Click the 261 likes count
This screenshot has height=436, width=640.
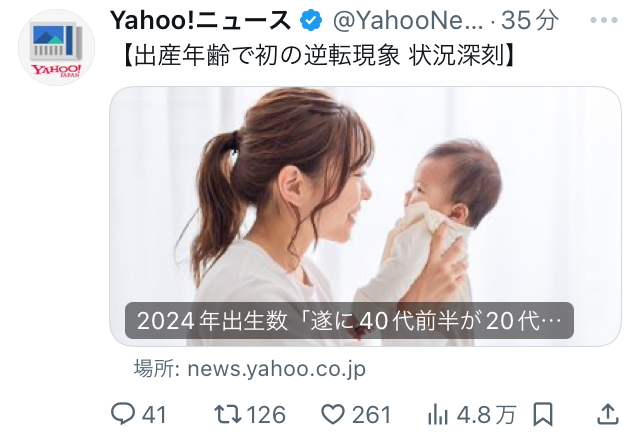tap(371, 415)
